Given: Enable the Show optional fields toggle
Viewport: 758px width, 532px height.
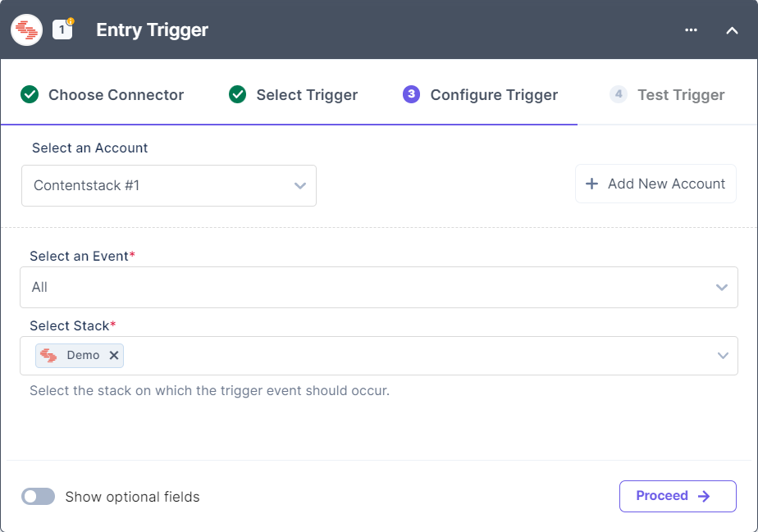Looking at the screenshot, I should pyautogui.click(x=38, y=495).
